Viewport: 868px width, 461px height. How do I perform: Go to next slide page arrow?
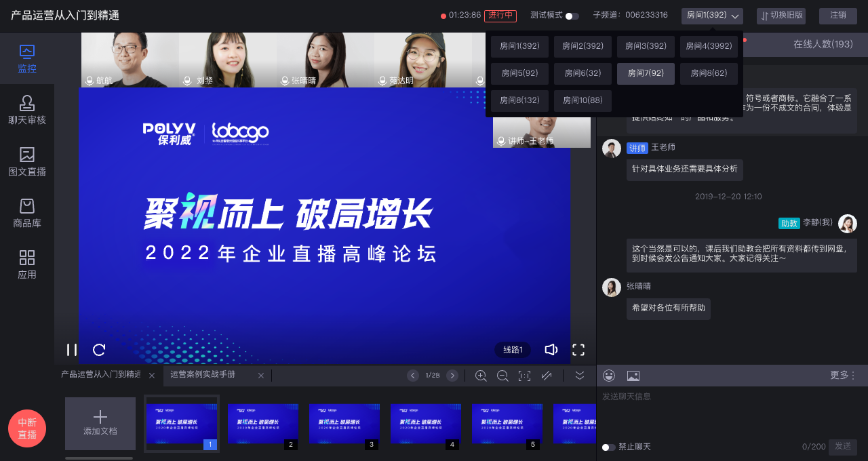(452, 376)
